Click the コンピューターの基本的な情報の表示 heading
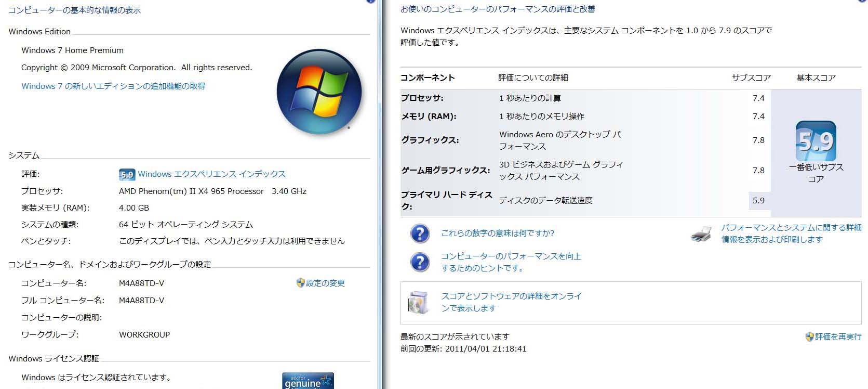This screenshot has width=868, height=389. (x=74, y=10)
